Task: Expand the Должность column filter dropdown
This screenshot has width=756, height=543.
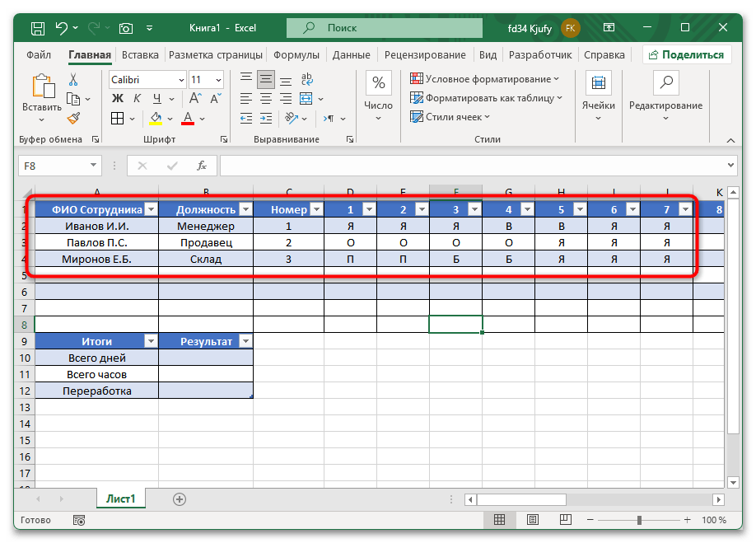Action: click(x=245, y=209)
